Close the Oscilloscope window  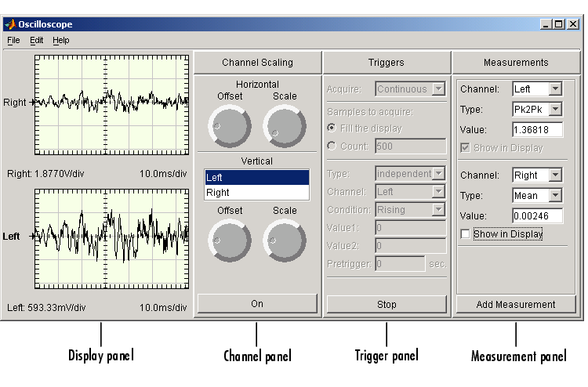pos(573,24)
